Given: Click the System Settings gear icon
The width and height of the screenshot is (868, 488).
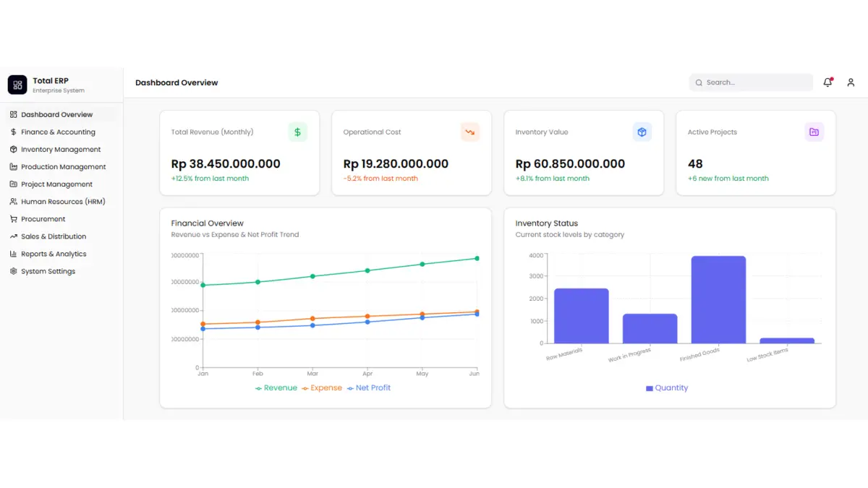Looking at the screenshot, I should 14,271.
